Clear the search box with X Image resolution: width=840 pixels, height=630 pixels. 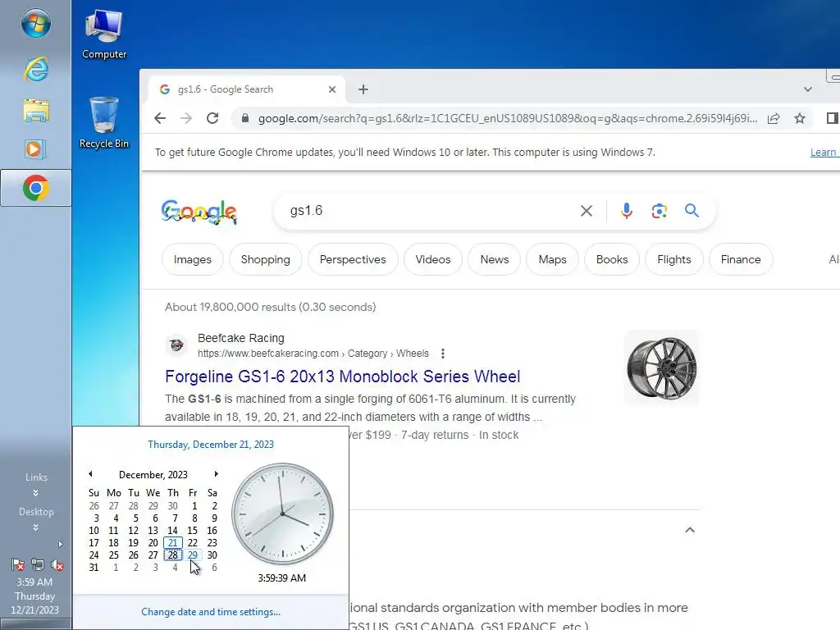[x=587, y=211]
